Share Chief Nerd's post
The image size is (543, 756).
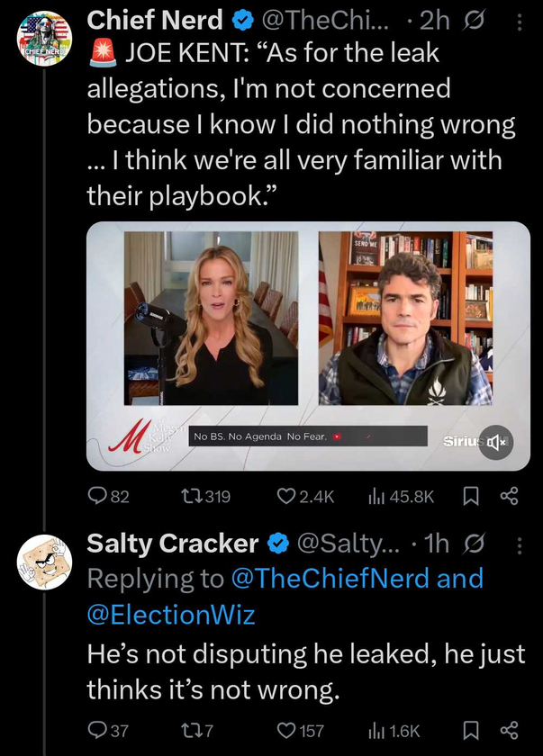509,496
